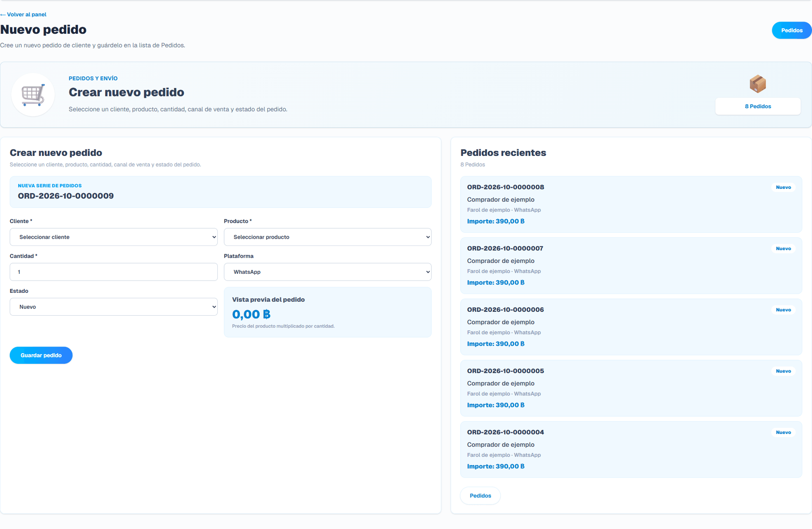Click Guardar pedido button
Screen dimensions: 812x529
(41, 355)
